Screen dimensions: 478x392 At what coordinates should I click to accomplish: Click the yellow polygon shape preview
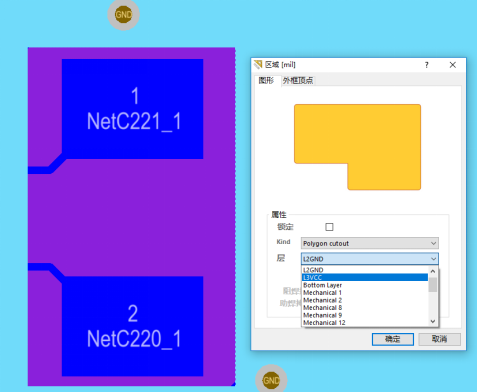tap(357, 147)
